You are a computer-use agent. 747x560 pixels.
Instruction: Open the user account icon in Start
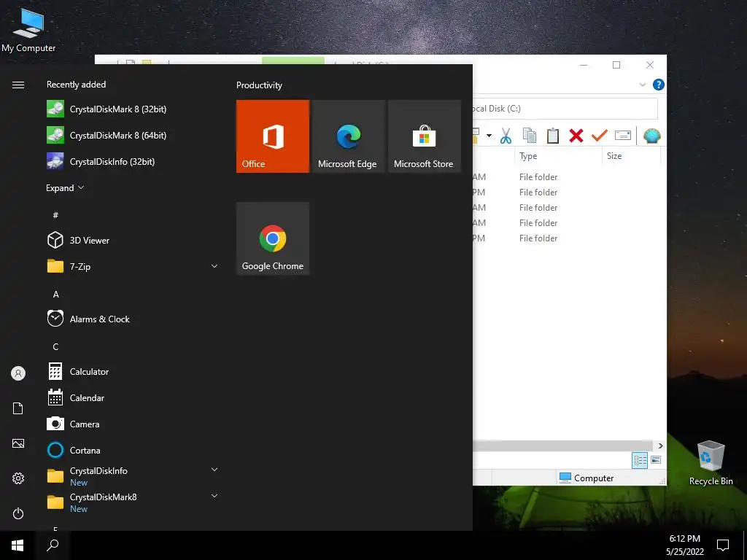(18, 373)
